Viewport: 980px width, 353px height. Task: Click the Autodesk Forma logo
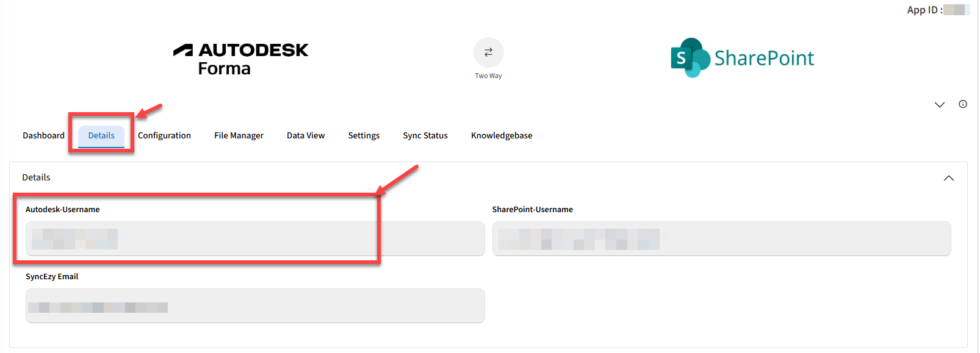point(241,59)
